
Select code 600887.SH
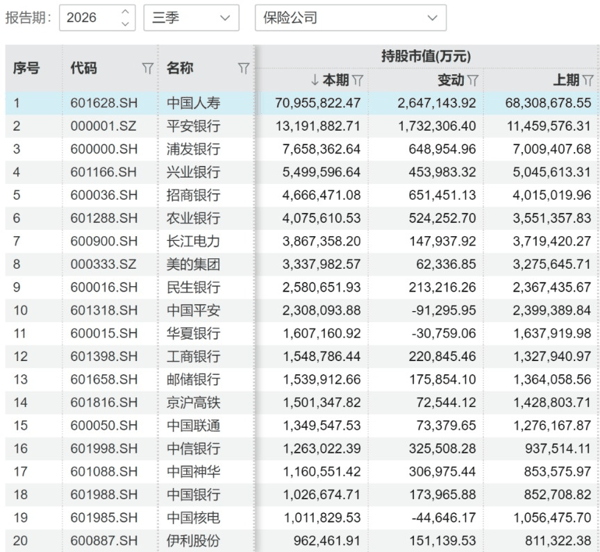coord(104,541)
